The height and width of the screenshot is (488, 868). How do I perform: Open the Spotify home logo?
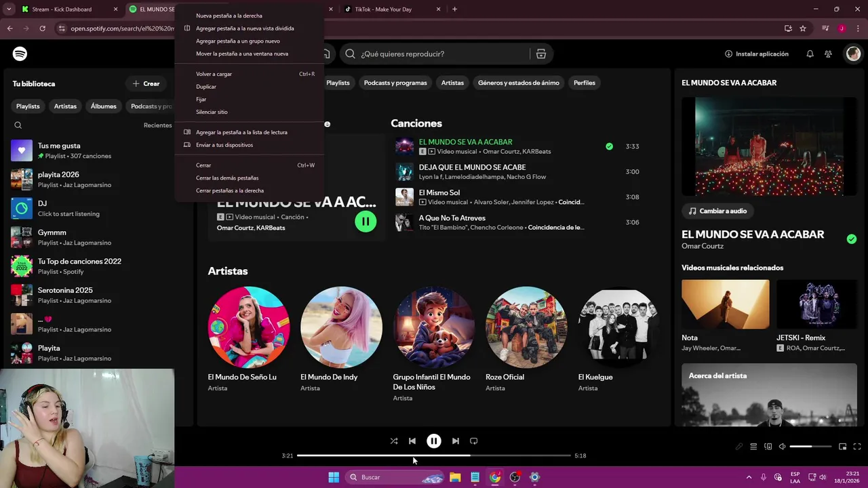(20, 54)
